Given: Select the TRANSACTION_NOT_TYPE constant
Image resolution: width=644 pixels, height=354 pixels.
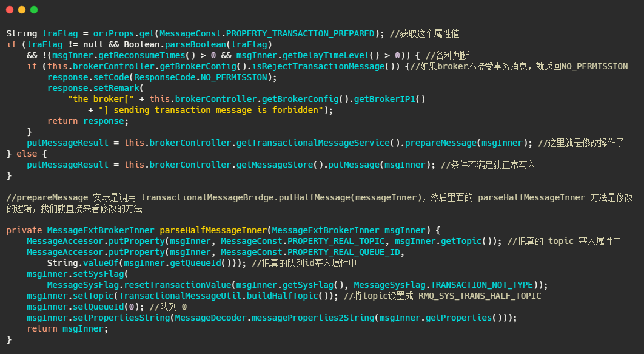Looking at the screenshot, I should pos(481,285).
